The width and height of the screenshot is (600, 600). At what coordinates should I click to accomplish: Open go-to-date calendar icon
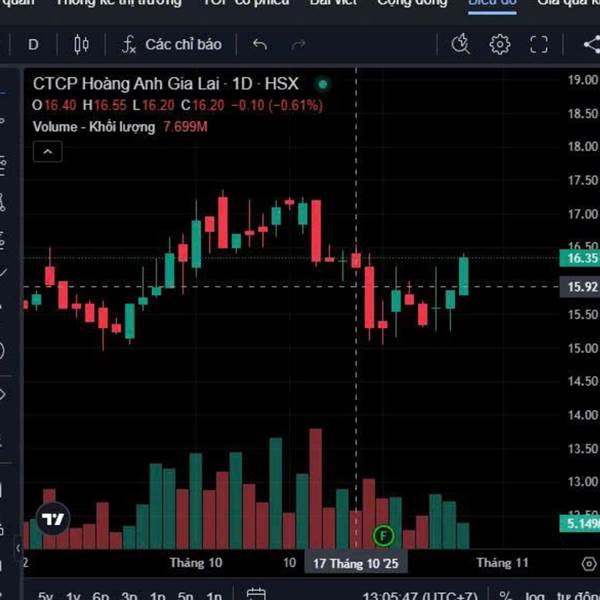(x=256, y=594)
